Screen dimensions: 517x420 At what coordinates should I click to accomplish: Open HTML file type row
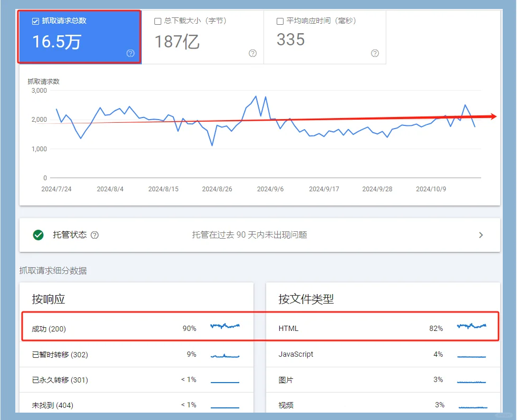tap(383, 328)
